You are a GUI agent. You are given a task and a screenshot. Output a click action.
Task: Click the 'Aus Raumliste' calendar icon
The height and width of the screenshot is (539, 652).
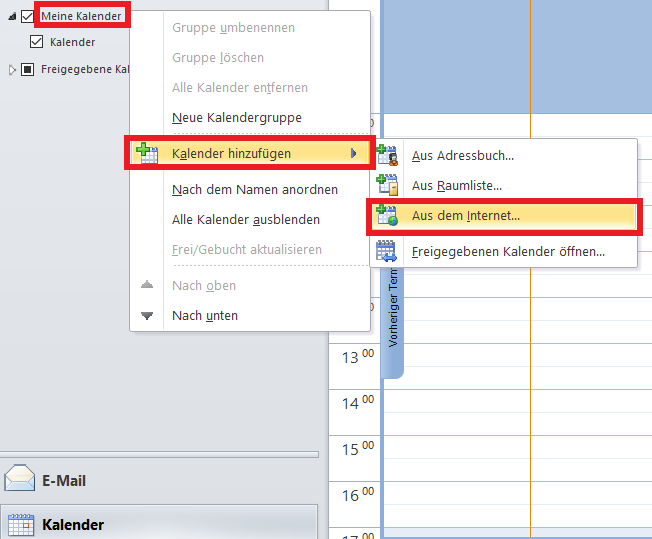tap(387, 185)
